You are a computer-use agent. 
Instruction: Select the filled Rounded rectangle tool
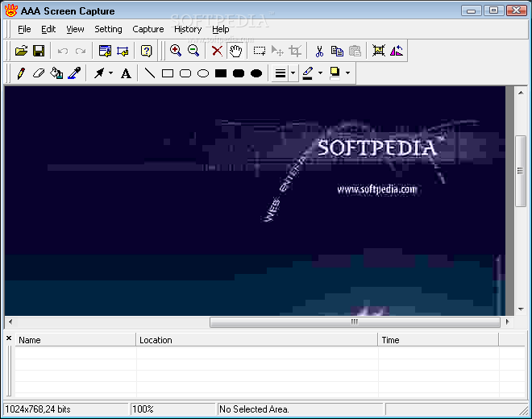click(239, 73)
